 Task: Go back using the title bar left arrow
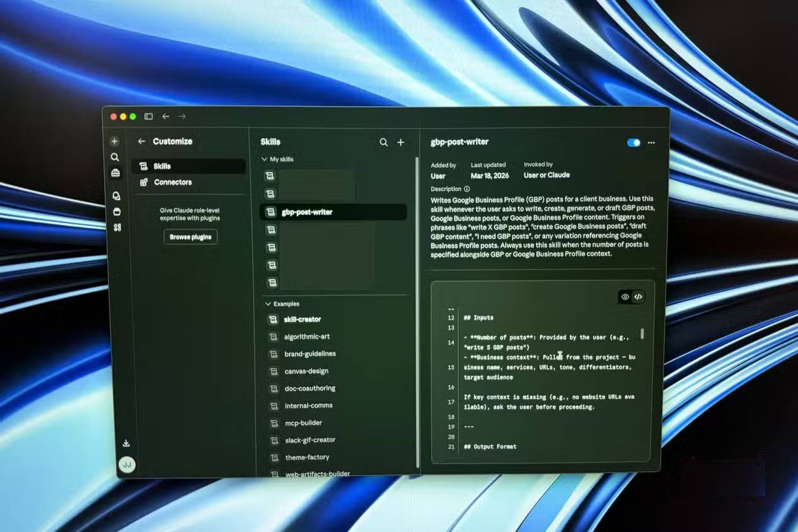point(166,117)
